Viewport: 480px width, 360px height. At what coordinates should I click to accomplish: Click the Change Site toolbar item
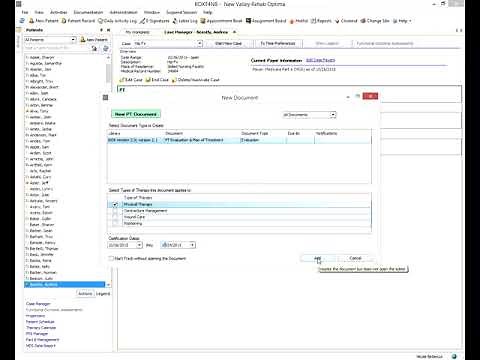click(375, 21)
